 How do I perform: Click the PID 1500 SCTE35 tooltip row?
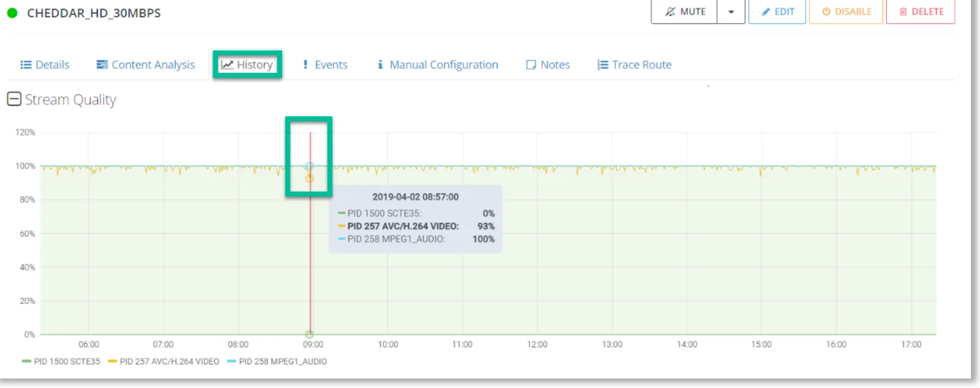coord(416,214)
